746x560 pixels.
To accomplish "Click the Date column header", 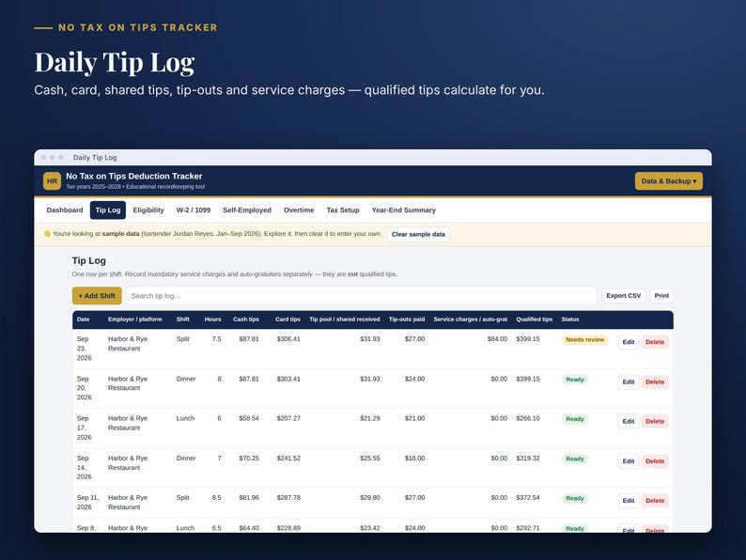I will coord(84,319).
